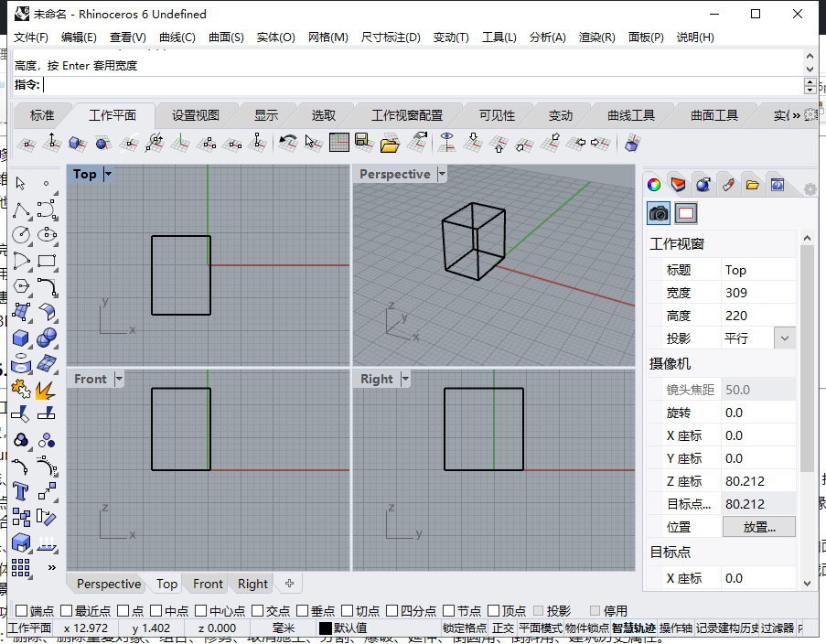Select the Fillet curves tool icon

tap(47, 286)
